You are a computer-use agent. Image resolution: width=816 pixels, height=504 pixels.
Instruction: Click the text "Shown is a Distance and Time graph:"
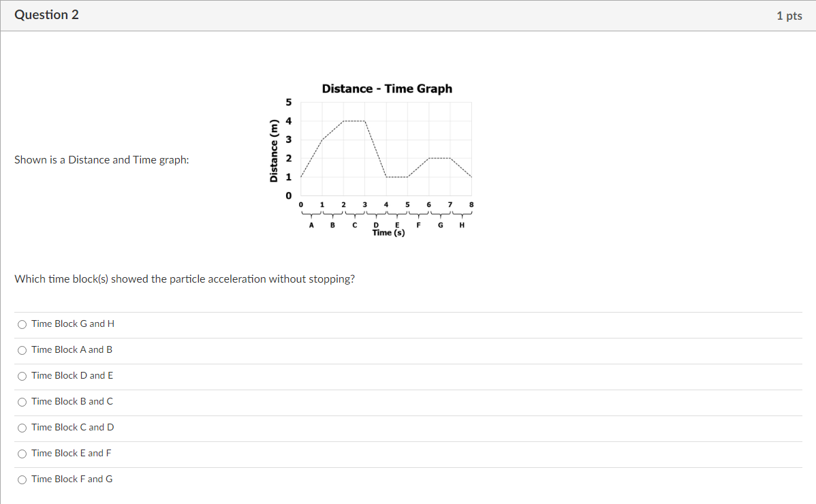pyautogui.click(x=101, y=159)
